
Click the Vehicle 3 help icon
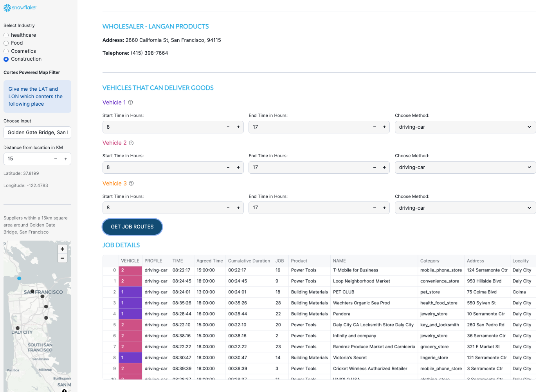coord(131,183)
